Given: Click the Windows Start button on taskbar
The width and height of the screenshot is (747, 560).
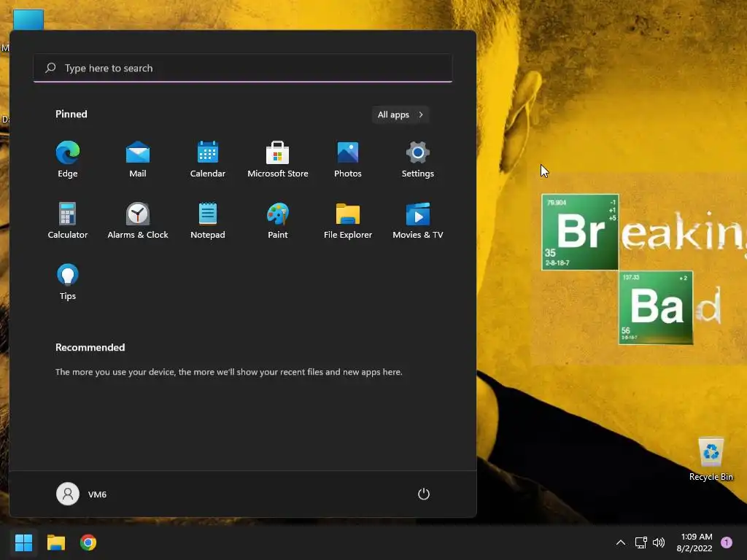Looking at the screenshot, I should [x=23, y=542].
